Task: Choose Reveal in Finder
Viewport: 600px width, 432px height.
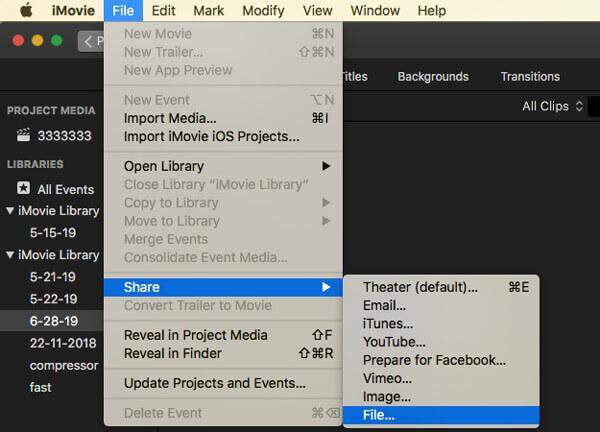Action: pos(172,353)
